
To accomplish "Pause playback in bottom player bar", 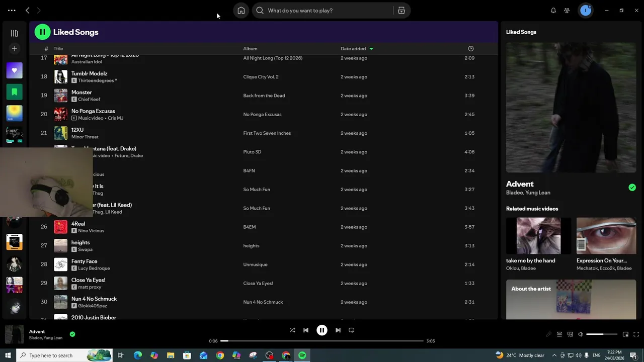I will 322,330.
